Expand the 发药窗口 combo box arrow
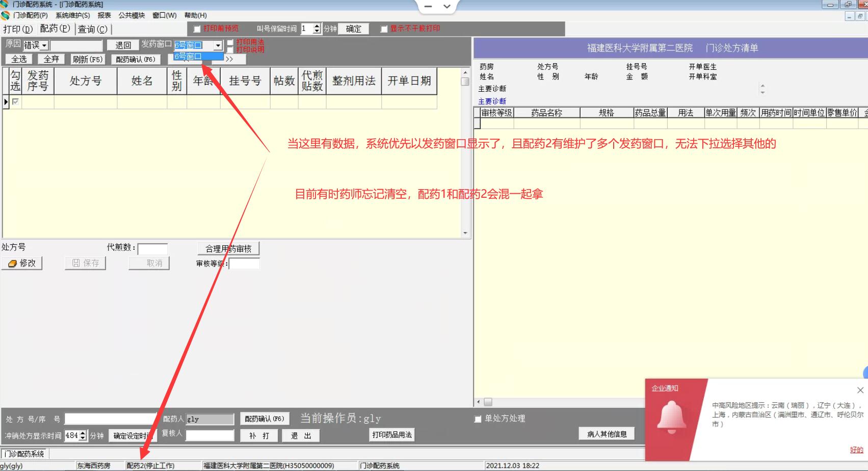The image size is (868, 471). [x=218, y=45]
